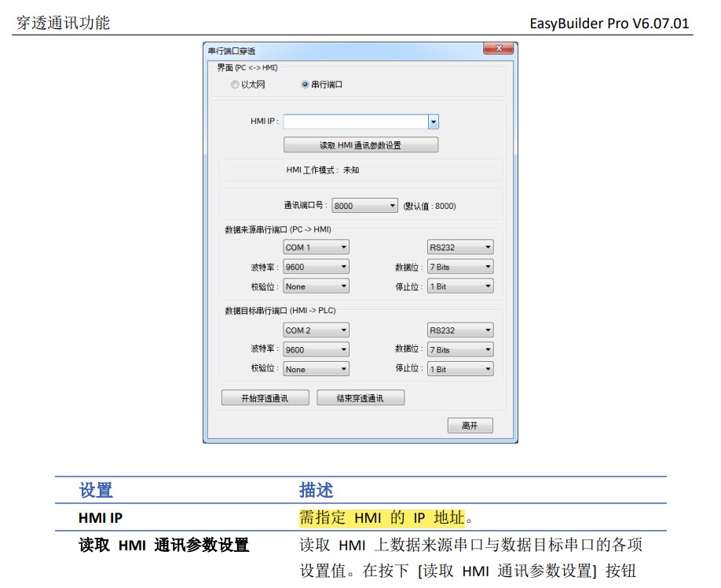Open source port RS232 type dropdown

click(460, 247)
